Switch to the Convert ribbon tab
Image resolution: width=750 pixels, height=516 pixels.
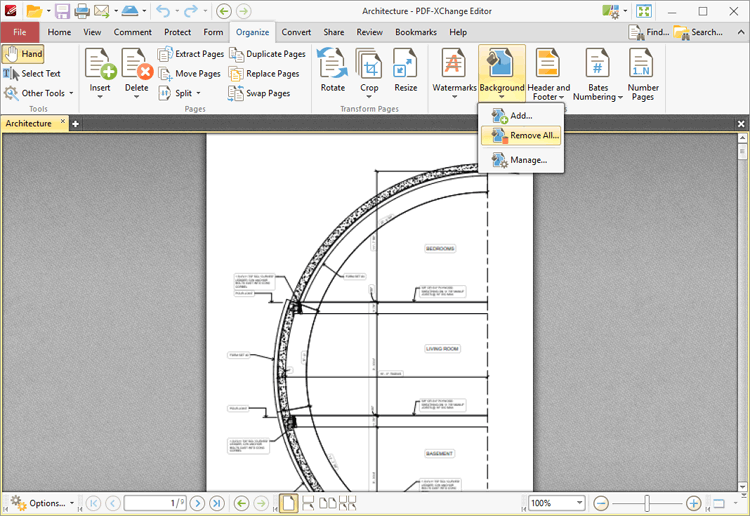(x=295, y=32)
